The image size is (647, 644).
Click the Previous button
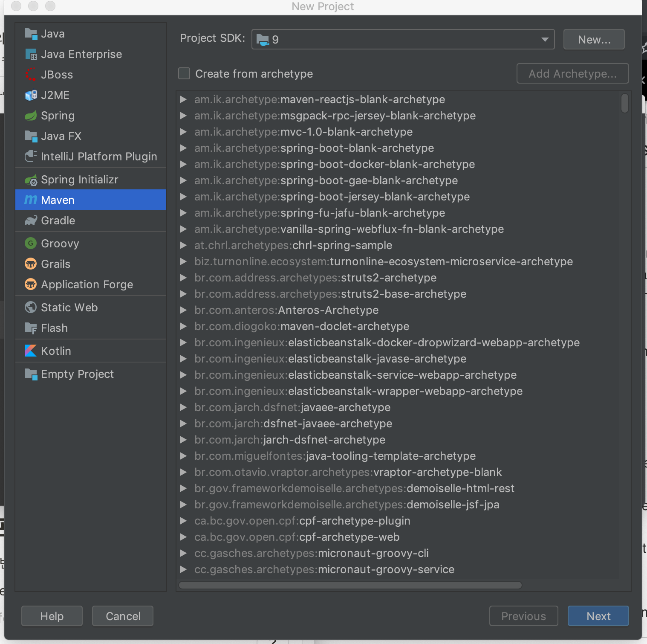523,616
